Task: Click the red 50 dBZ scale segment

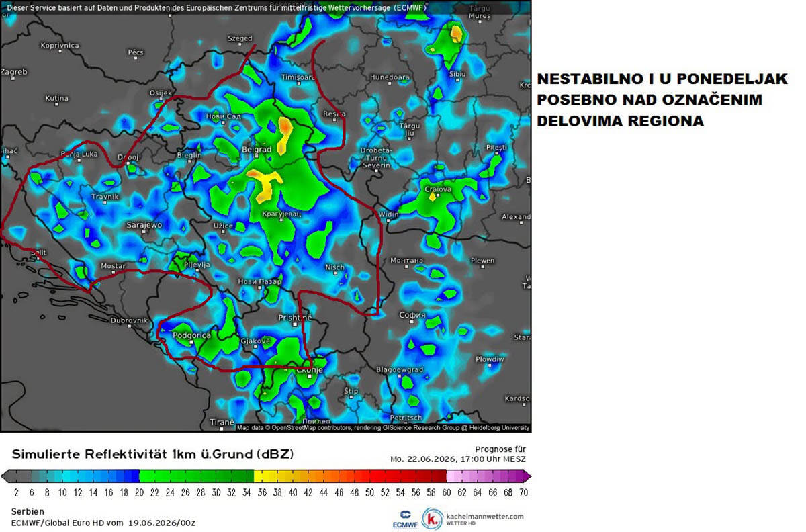Action: (x=369, y=476)
